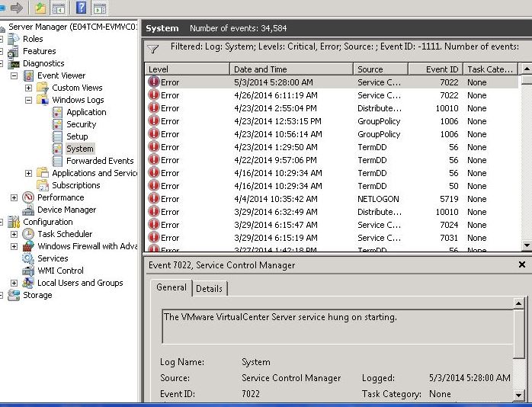Image resolution: width=532 pixels, height=407 pixels.
Task: Close the event preview pane
Action: point(521,264)
